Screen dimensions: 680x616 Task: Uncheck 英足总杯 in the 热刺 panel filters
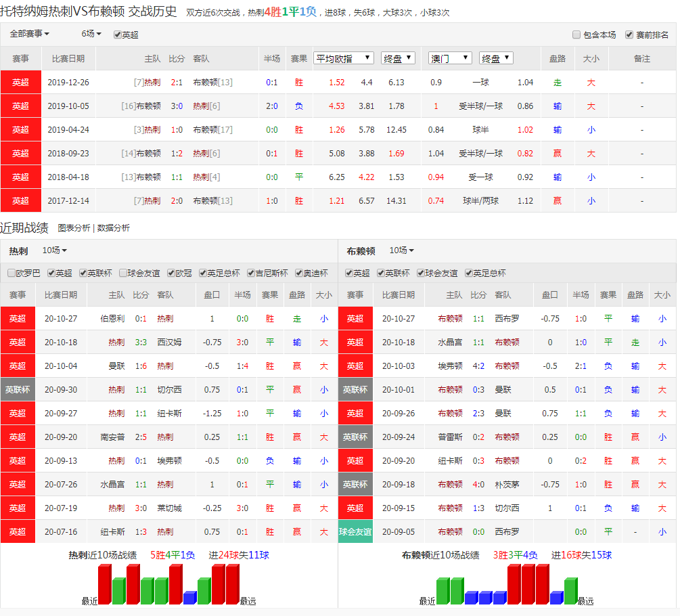click(x=202, y=273)
